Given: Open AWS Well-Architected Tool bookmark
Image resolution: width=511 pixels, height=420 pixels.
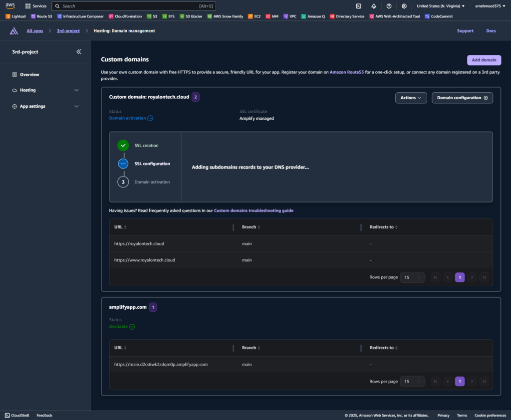Looking at the screenshot, I should [x=395, y=16].
